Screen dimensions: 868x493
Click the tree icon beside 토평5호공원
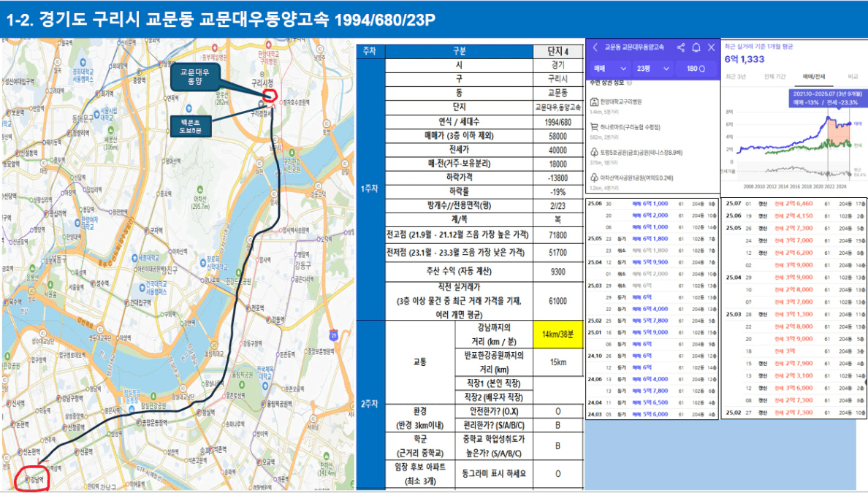(594, 152)
